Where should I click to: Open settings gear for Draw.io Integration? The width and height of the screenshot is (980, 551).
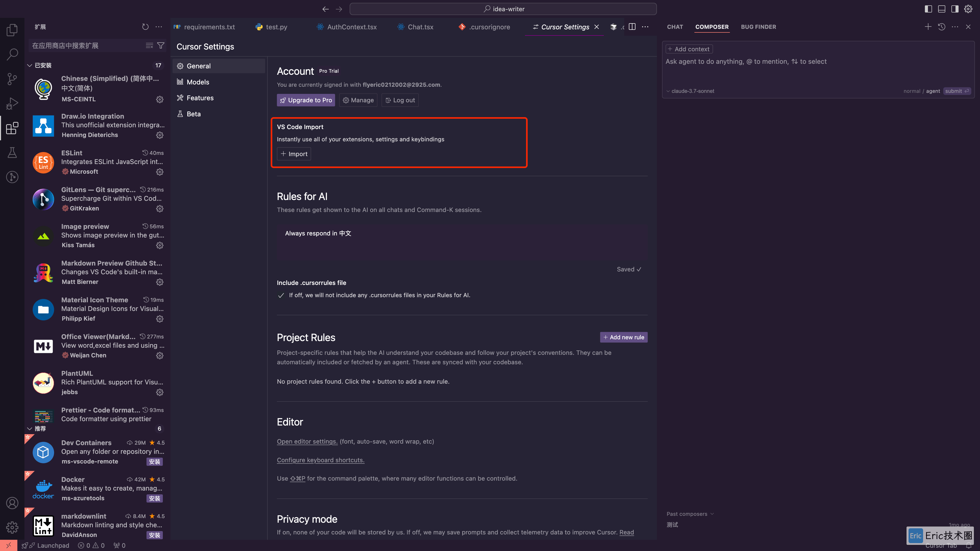160,135
